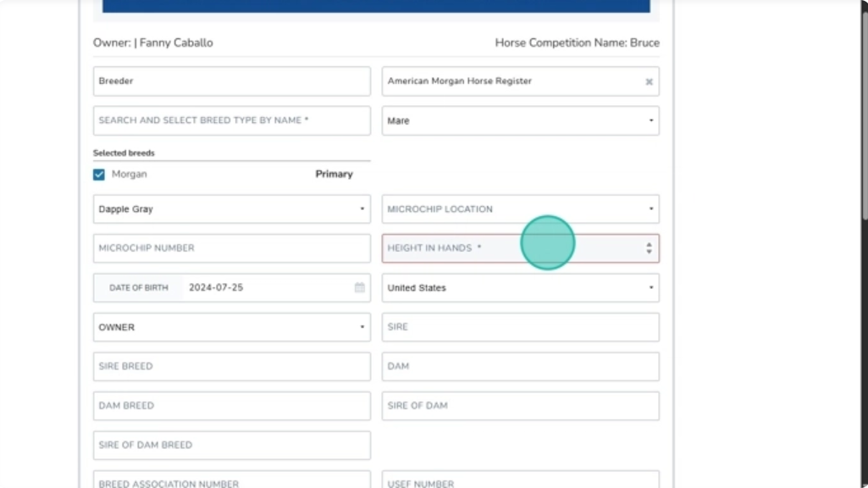
Task: Expand the Dapple Gray color dropdown
Action: click(231, 209)
